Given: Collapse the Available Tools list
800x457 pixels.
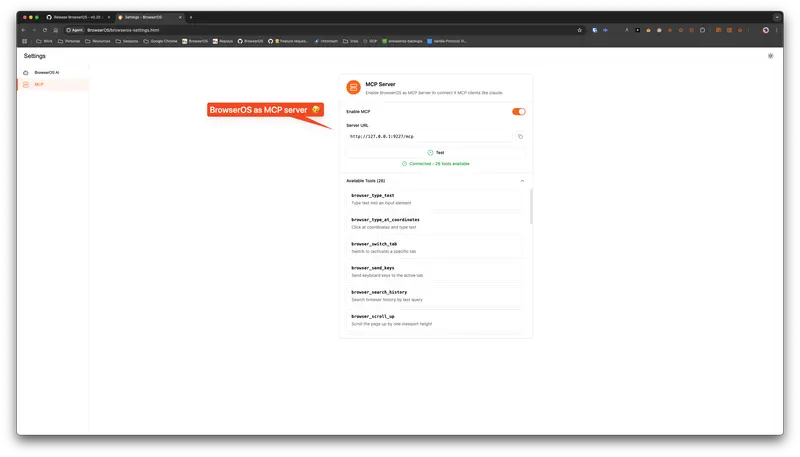Looking at the screenshot, I should click(x=522, y=181).
